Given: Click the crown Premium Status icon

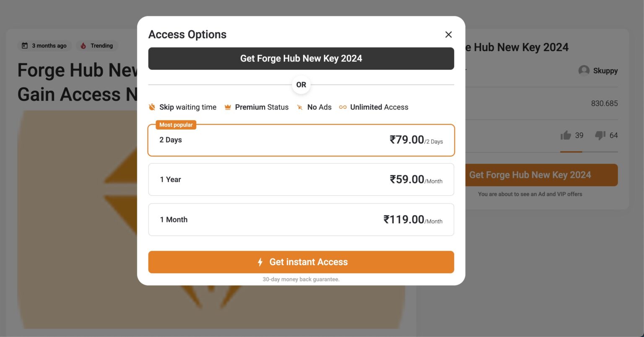Looking at the screenshot, I should coord(228,107).
